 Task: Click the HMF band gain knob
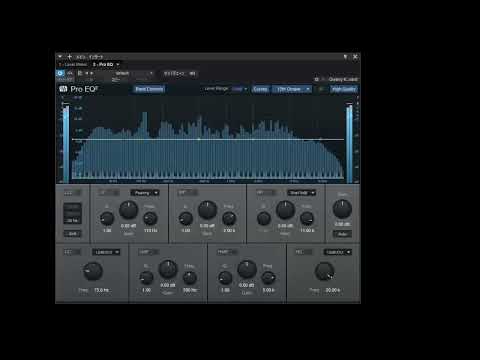(247, 269)
